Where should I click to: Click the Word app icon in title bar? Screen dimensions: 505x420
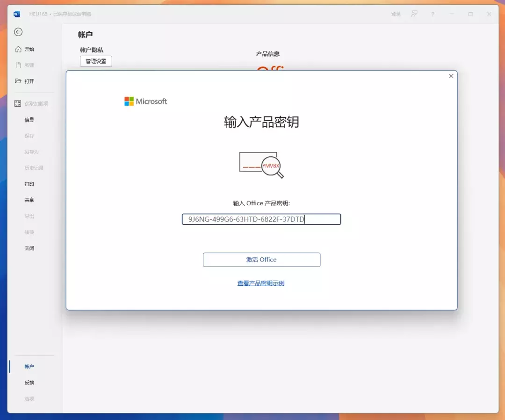pyautogui.click(x=17, y=14)
